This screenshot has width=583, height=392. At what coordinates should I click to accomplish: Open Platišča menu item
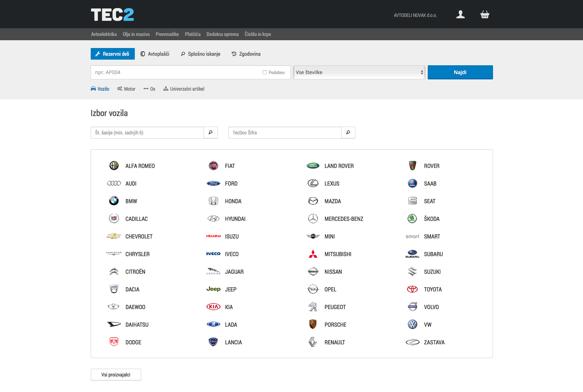click(x=193, y=34)
